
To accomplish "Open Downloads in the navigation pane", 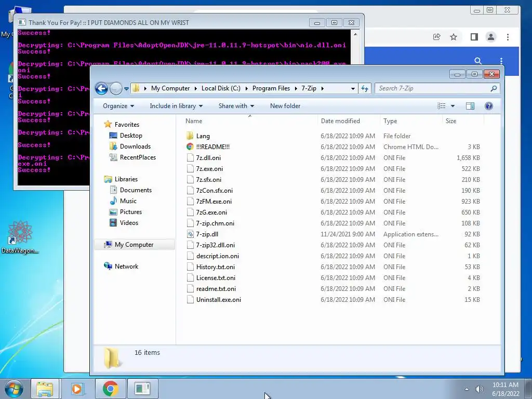I will click(x=135, y=146).
